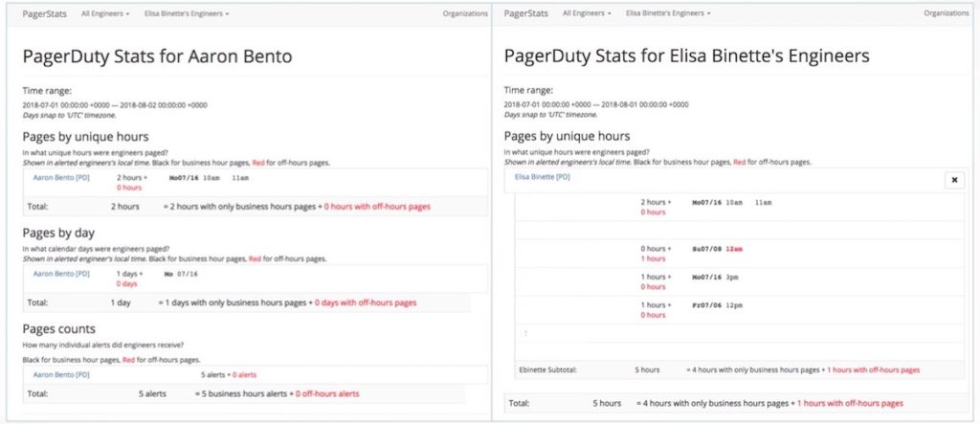Click '1 hours with off-hours pages' in the right window Total row

pyautogui.click(x=850, y=403)
